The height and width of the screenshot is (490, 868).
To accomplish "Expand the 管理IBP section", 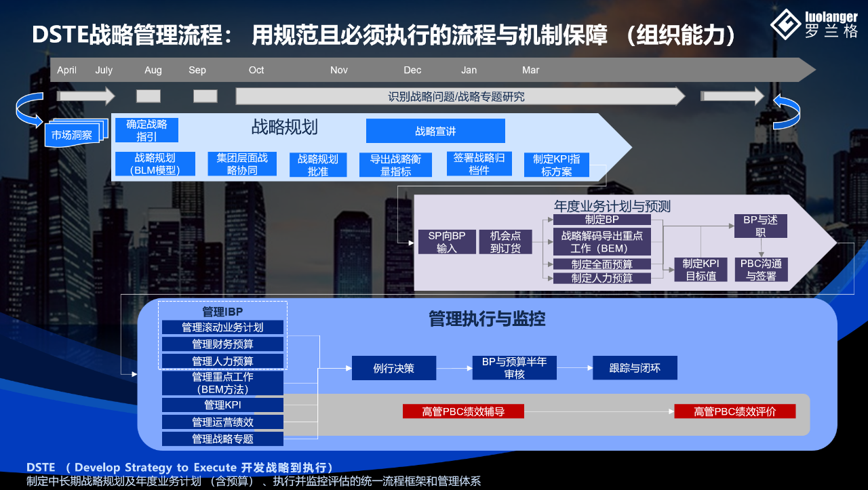I will (x=222, y=310).
